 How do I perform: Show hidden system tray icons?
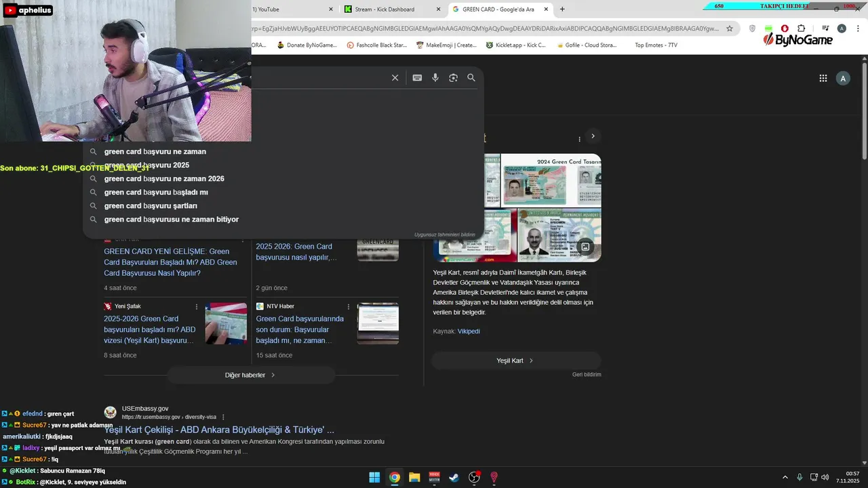(785, 477)
